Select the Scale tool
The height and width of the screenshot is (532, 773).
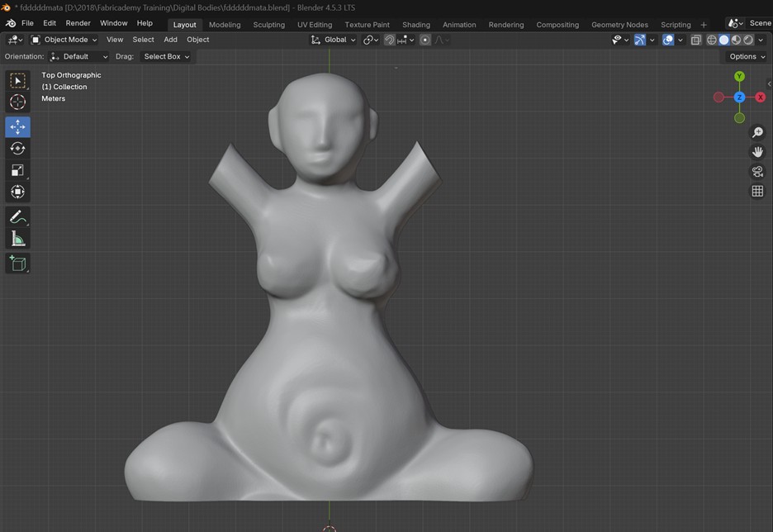17,170
